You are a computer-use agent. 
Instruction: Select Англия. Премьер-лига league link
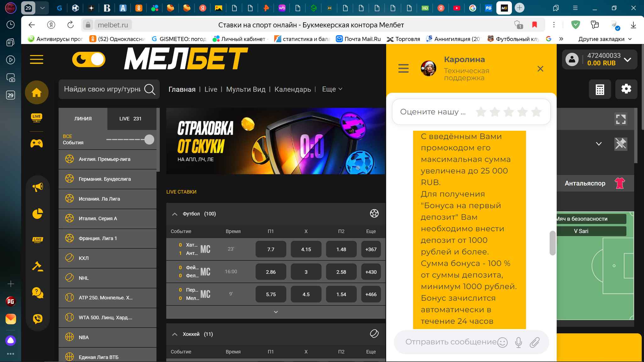pyautogui.click(x=104, y=159)
